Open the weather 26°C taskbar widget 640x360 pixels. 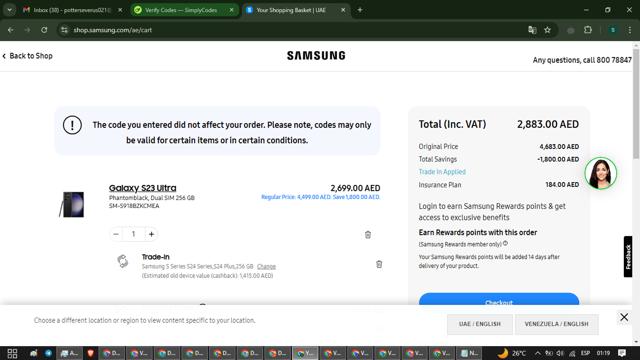512,353
